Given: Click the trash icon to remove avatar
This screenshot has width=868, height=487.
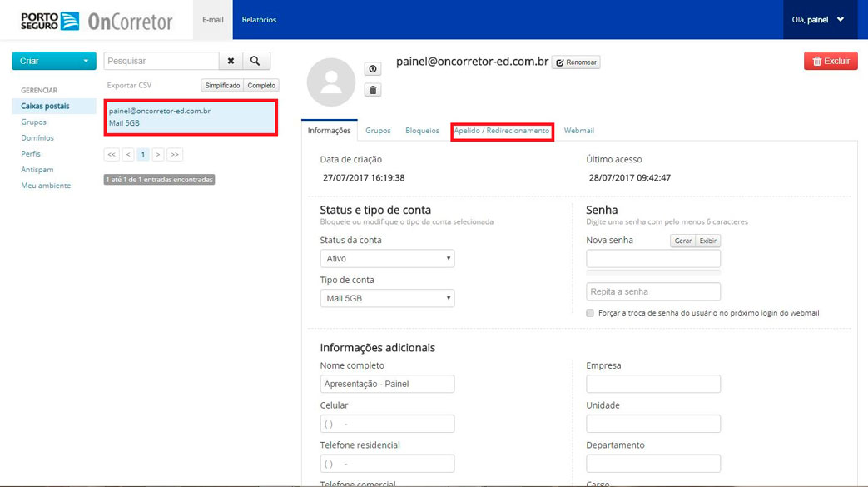Looking at the screenshot, I should [x=373, y=90].
